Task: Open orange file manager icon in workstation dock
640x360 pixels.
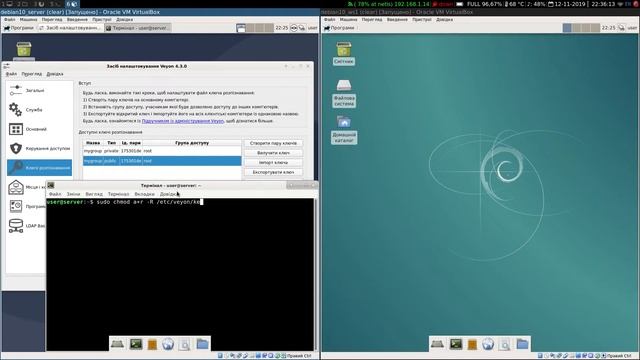Action: tap(472, 344)
